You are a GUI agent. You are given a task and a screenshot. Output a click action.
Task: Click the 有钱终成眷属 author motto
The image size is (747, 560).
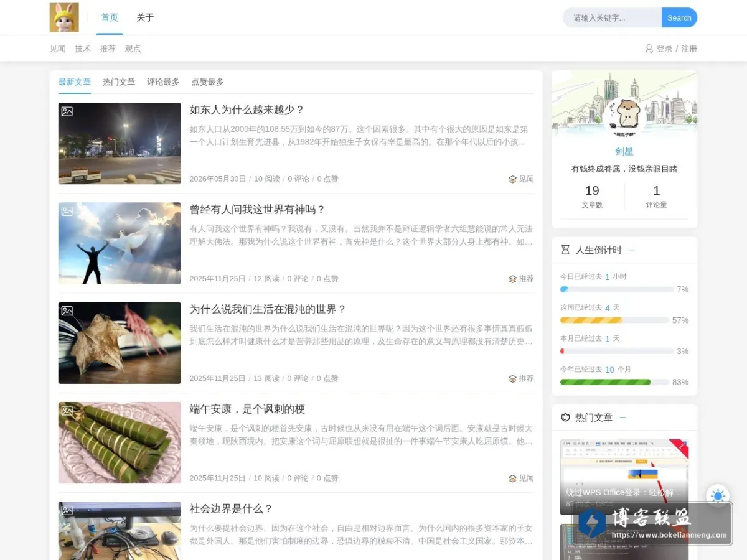(624, 169)
